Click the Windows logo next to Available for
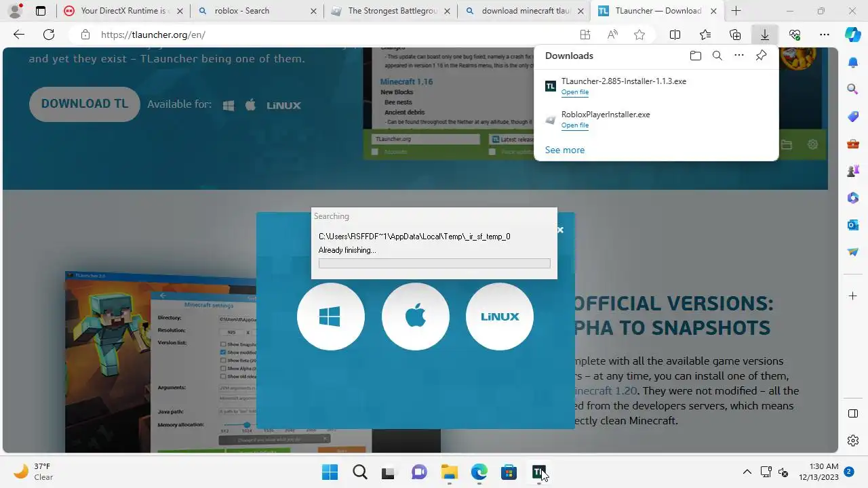 229,105
